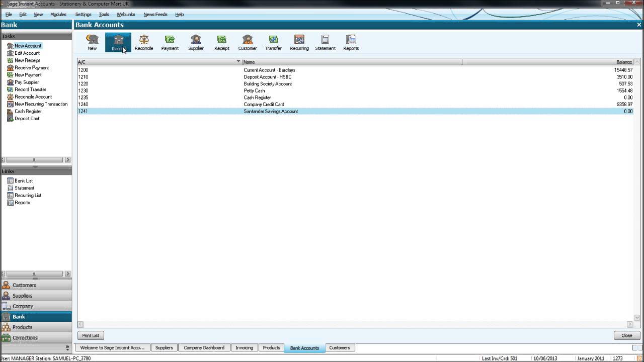This screenshot has height=362, width=644.
Task: Click the Supplier payment toolbar icon
Action: [196, 42]
